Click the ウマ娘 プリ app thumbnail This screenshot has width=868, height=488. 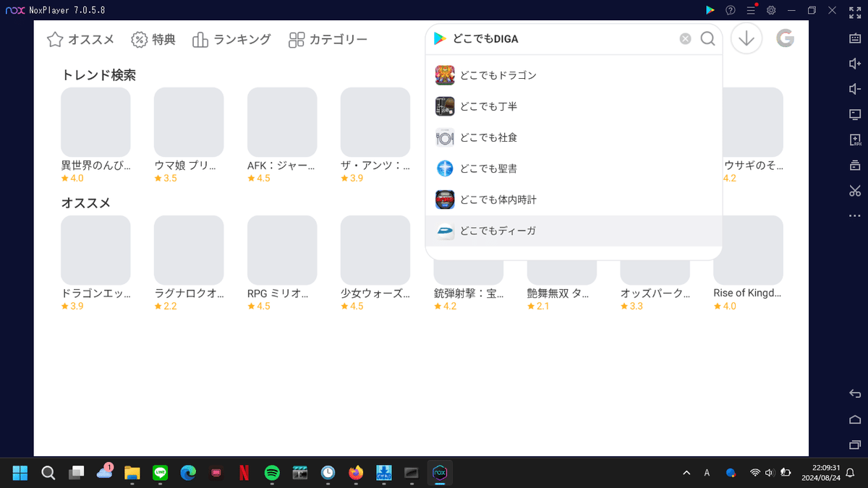pyautogui.click(x=188, y=121)
